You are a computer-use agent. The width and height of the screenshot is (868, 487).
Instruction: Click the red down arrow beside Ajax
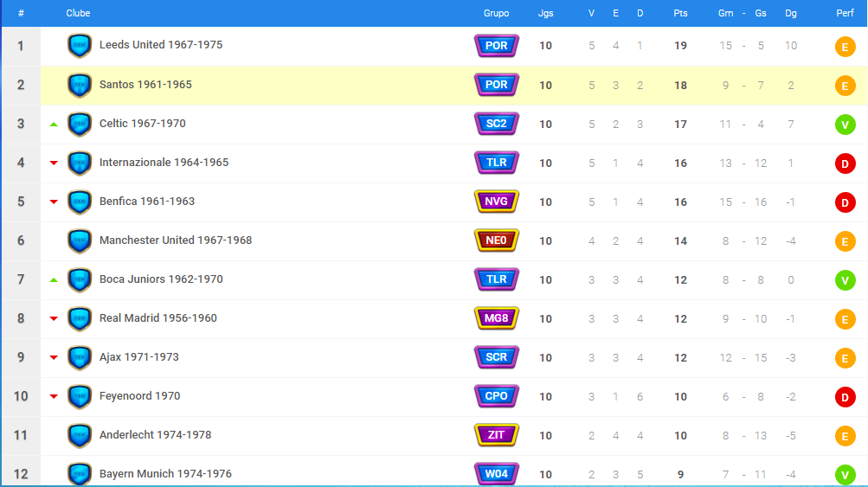click(54, 358)
